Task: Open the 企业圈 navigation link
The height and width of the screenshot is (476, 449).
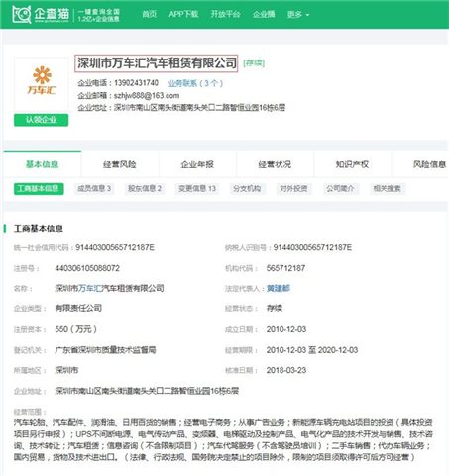Action: click(x=264, y=14)
